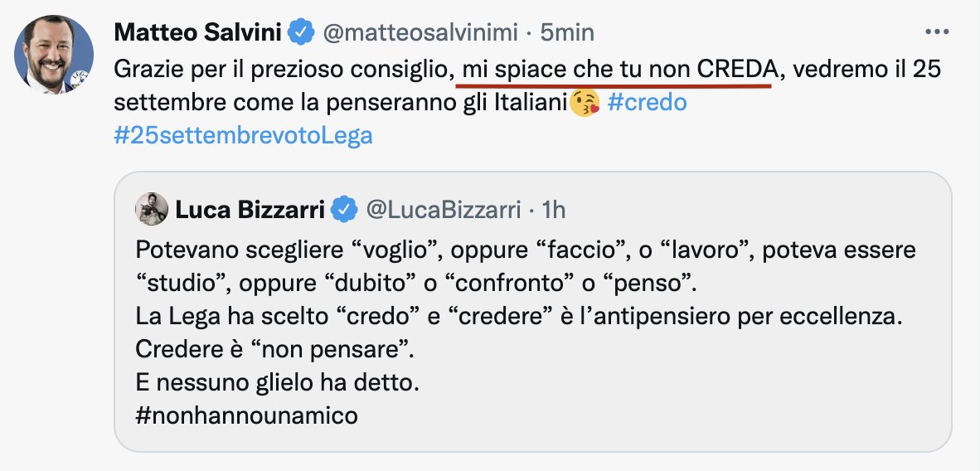Viewport: 980px width, 471px height.
Task: Open the Luca Bizzarri display name
Action: pyautogui.click(x=250, y=211)
